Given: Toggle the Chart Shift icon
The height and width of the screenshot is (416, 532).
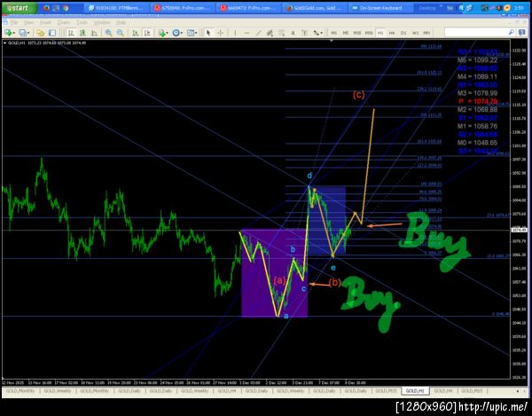Looking at the screenshot, I should (147, 33).
